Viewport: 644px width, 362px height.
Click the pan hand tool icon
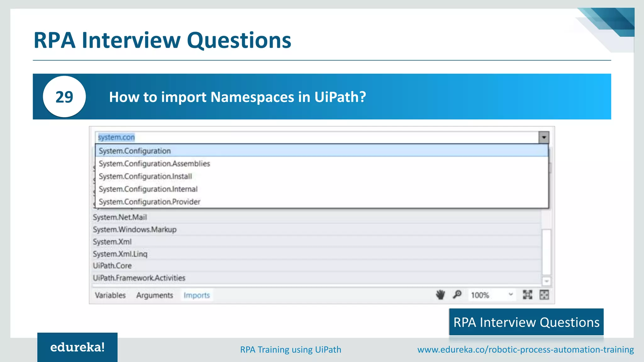[x=440, y=295]
